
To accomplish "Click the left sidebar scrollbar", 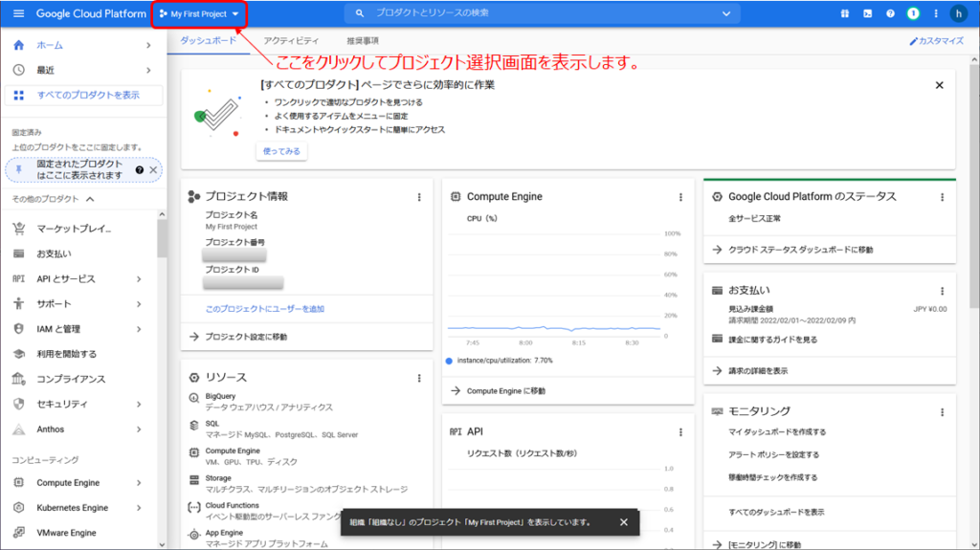I will click(162, 239).
